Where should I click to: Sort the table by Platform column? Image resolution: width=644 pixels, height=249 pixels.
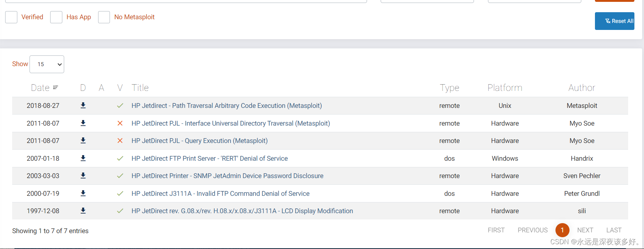505,88
